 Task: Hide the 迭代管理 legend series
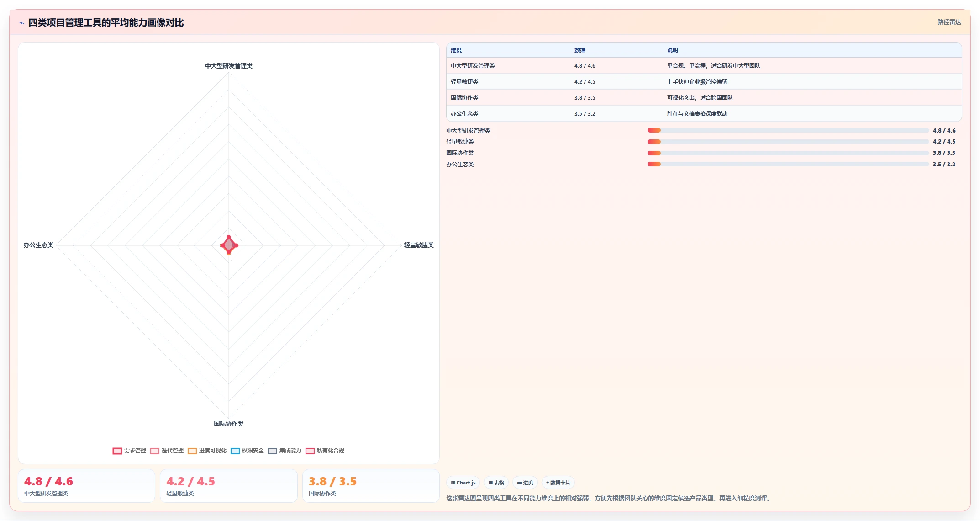(167, 451)
